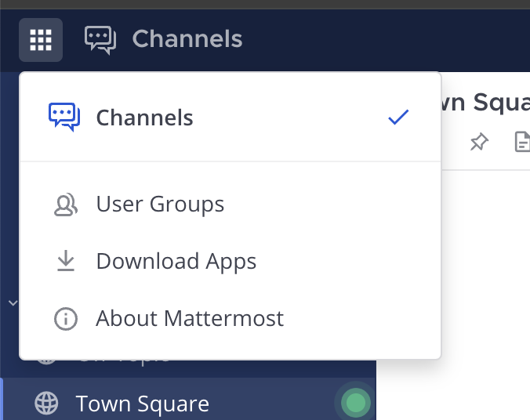
Task: Select Channels in the product menu
Action: pos(231,118)
